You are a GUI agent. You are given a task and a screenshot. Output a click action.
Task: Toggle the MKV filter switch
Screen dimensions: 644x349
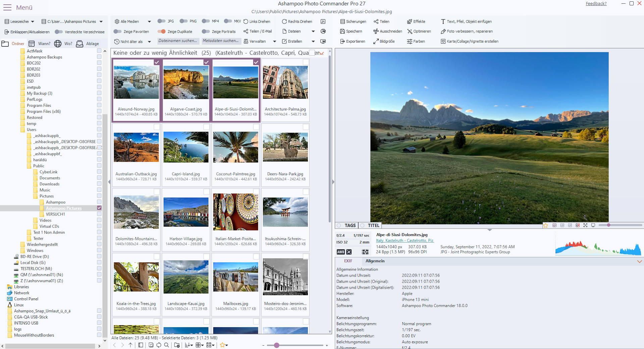tap(228, 21)
